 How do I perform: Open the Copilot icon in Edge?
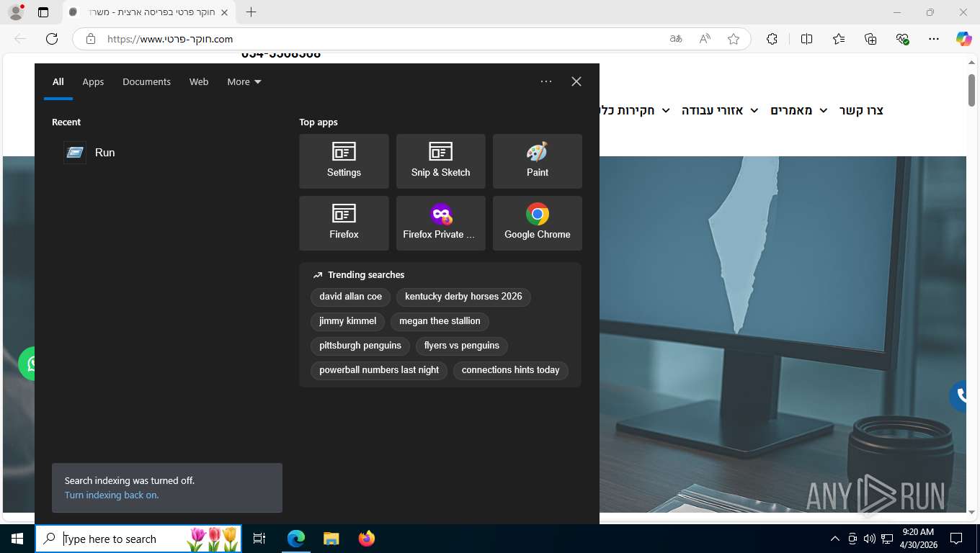[x=963, y=39]
